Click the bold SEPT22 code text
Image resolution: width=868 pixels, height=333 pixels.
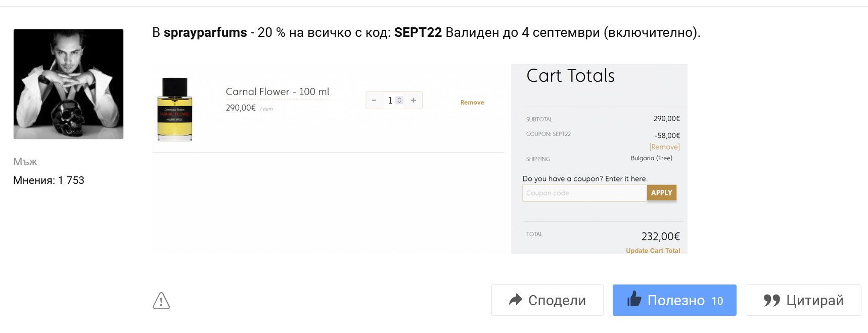(x=418, y=33)
